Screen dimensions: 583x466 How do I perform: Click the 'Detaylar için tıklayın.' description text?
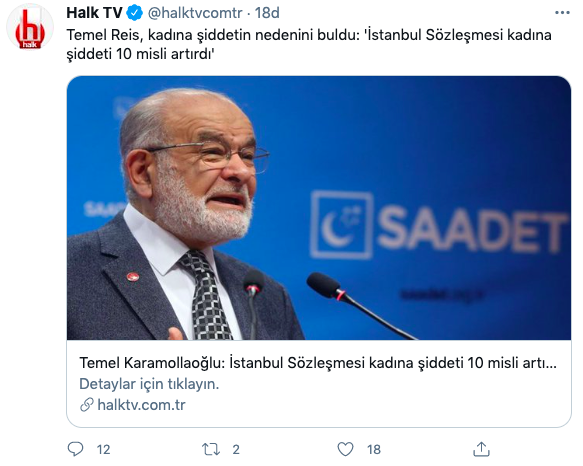coord(149,384)
